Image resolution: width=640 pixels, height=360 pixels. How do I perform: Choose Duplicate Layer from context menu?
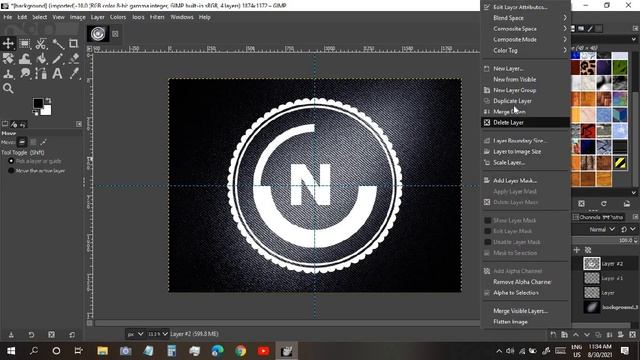pyautogui.click(x=525, y=101)
